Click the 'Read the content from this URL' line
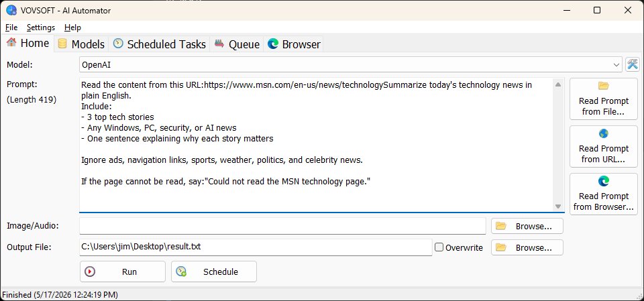 point(307,85)
